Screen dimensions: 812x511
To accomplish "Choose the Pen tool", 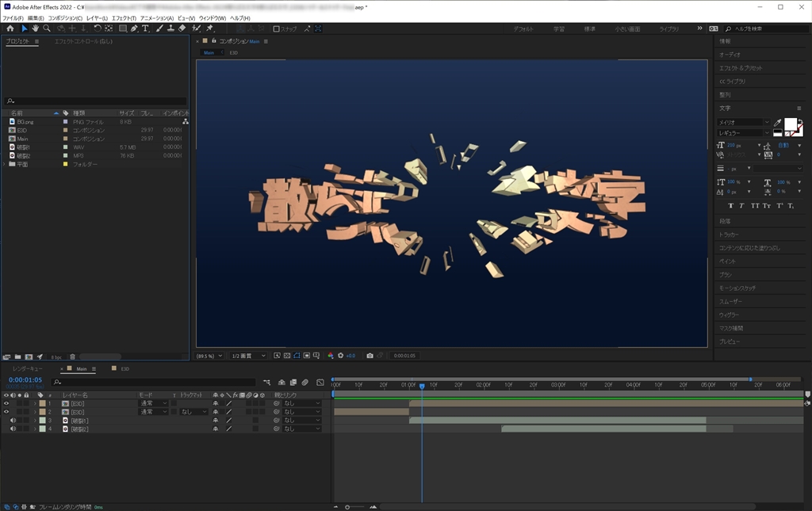I will click(x=134, y=29).
